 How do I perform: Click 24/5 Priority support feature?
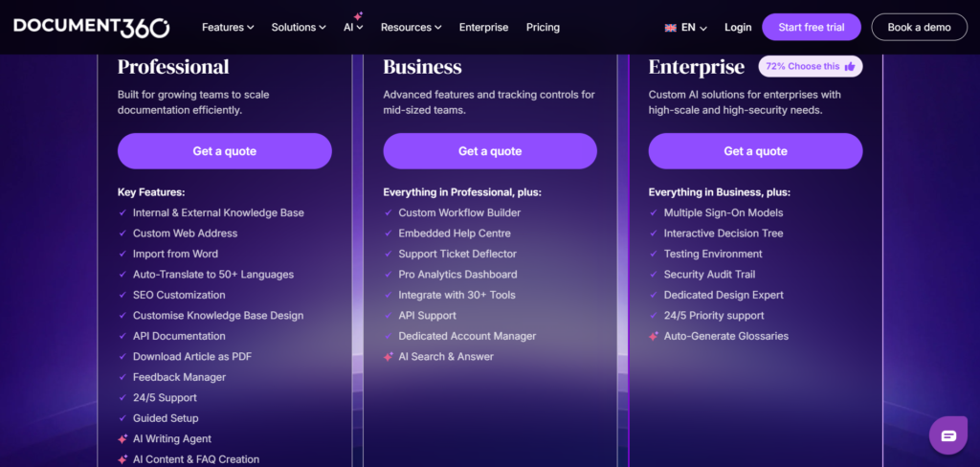[714, 316]
